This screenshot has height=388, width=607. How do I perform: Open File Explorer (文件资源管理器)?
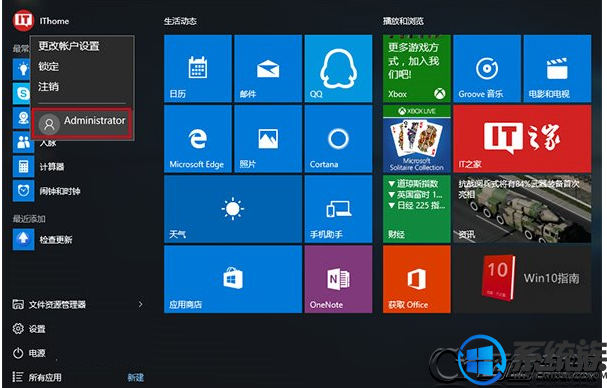(49, 304)
